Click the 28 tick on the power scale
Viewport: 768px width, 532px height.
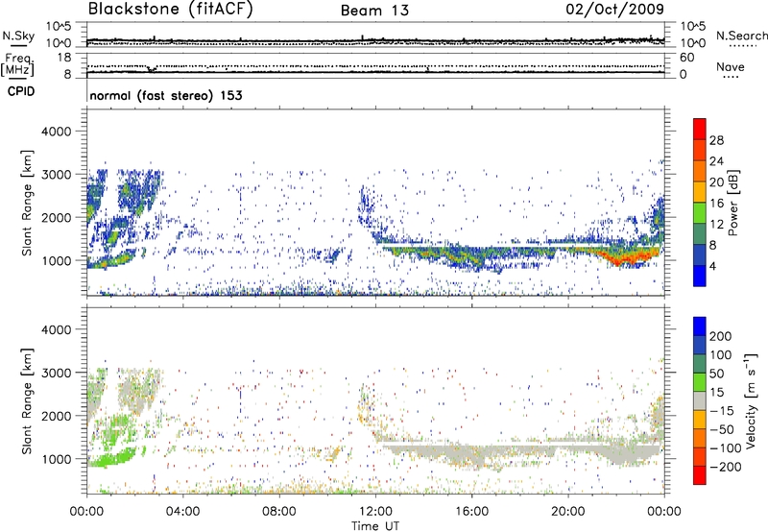click(x=716, y=140)
